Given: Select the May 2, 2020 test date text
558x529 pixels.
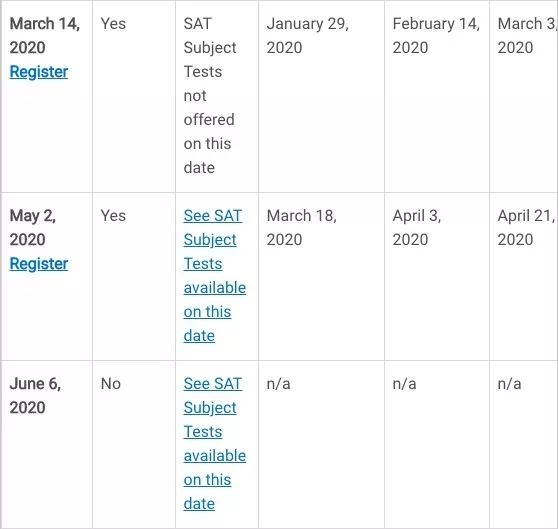Looking at the screenshot, I should pyautogui.click(x=32, y=227).
